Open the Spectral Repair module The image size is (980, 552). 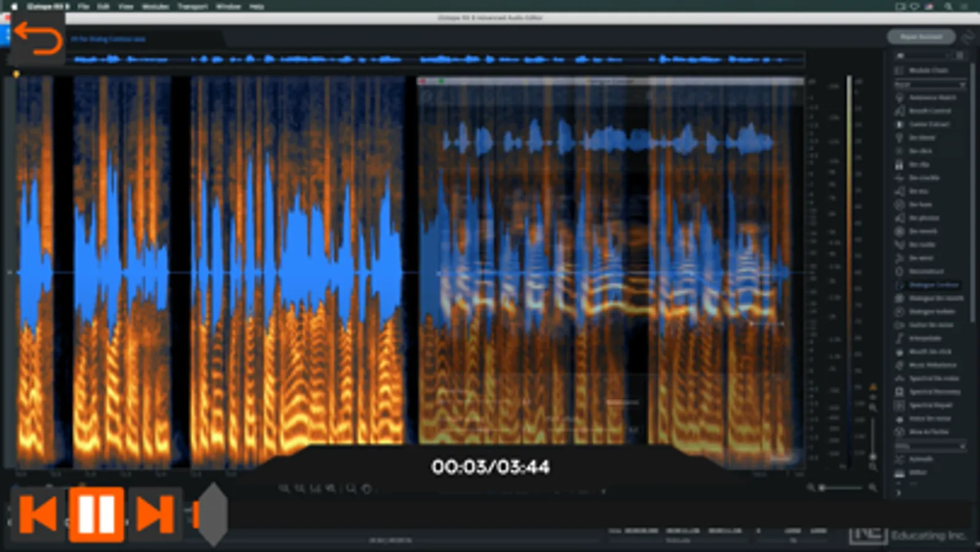pos(924,405)
